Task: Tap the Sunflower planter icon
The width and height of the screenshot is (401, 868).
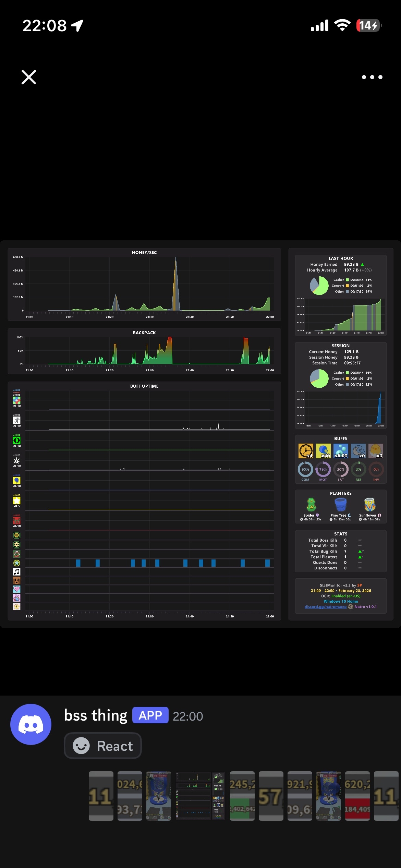Action: [370, 504]
